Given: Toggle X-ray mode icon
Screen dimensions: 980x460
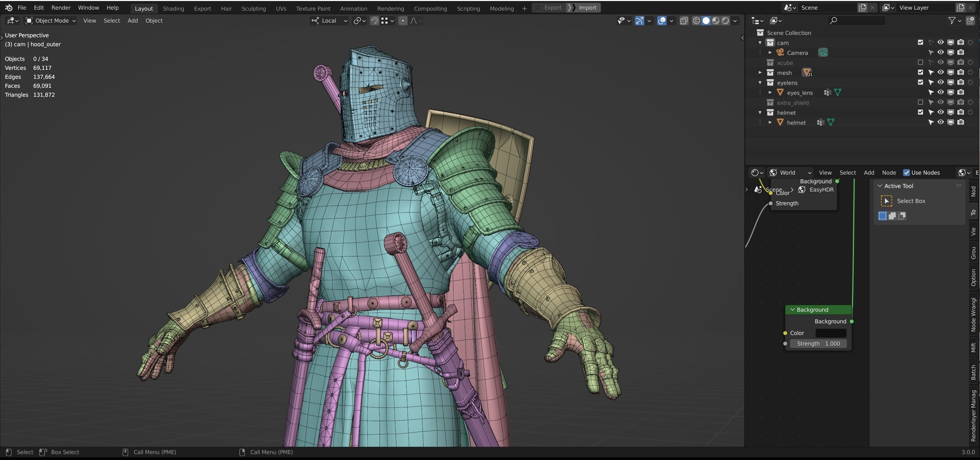Looking at the screenshot, I should tap(684, 21).
